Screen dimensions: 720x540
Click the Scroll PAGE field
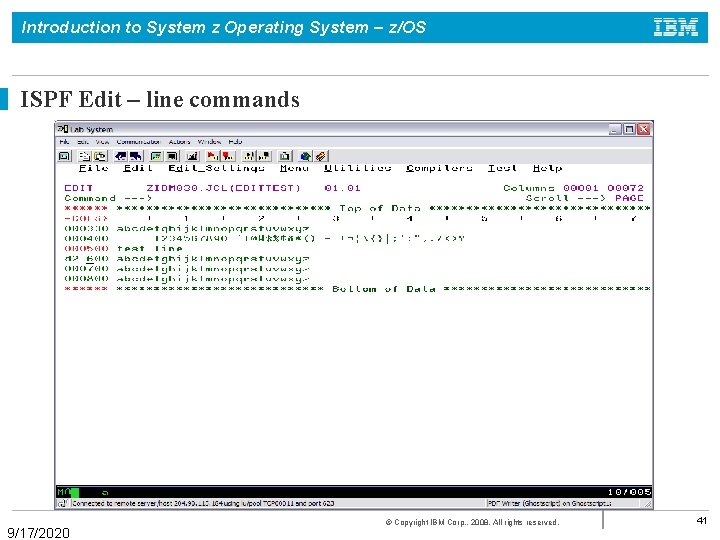coord(629,198)
